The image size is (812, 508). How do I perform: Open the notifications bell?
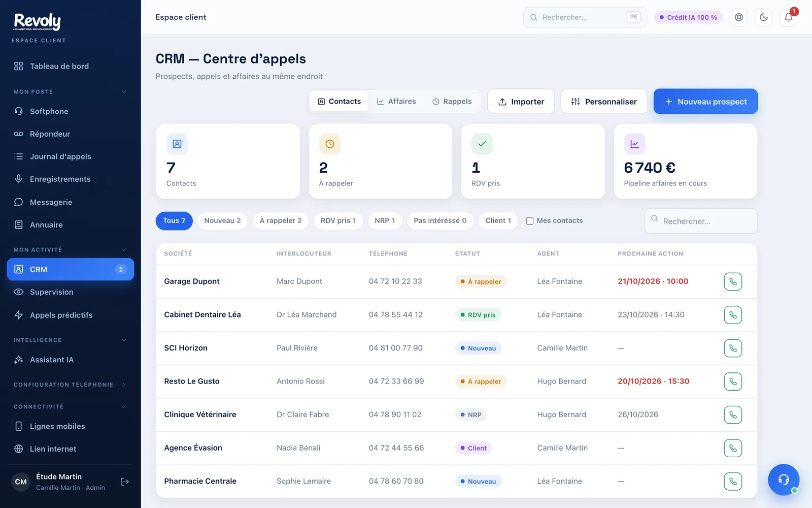[x=789, y=17]
